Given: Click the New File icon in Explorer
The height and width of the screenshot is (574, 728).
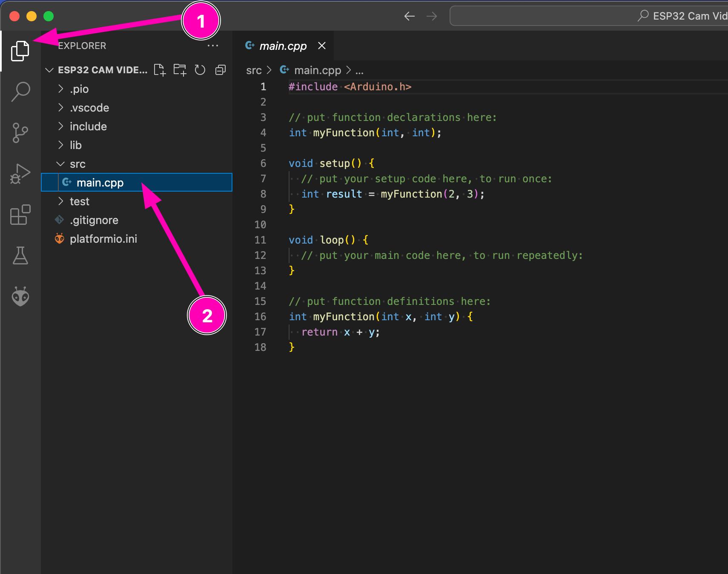Looking at the screenshot, I should pyautogui.click(x=160, y=70).
